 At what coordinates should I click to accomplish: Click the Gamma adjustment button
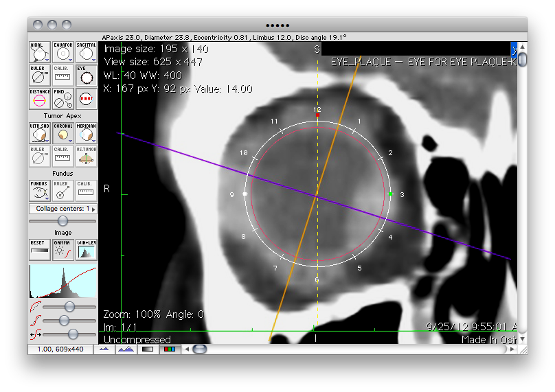(63, 250)
